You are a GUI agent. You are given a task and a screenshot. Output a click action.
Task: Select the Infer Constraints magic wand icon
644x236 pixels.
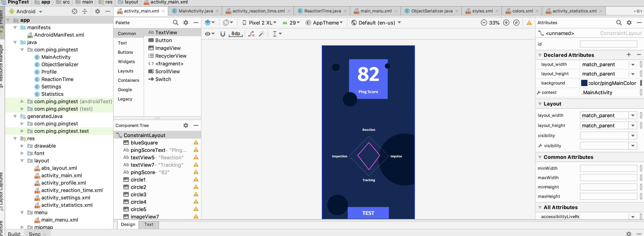[262, 33]
